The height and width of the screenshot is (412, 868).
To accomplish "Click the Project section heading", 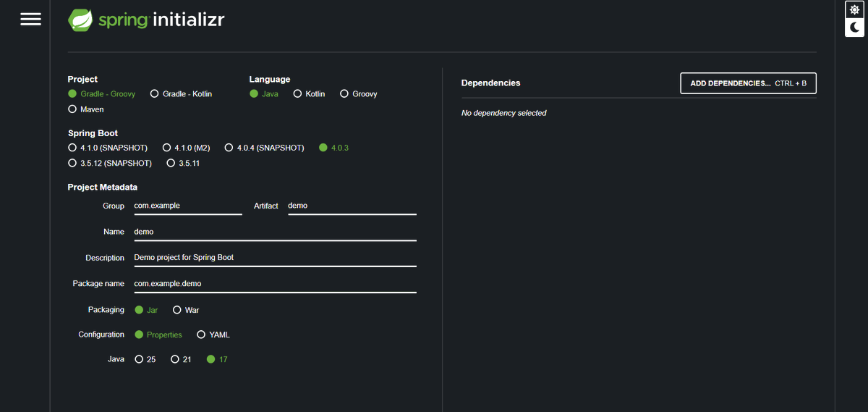I will coord(82,79).
